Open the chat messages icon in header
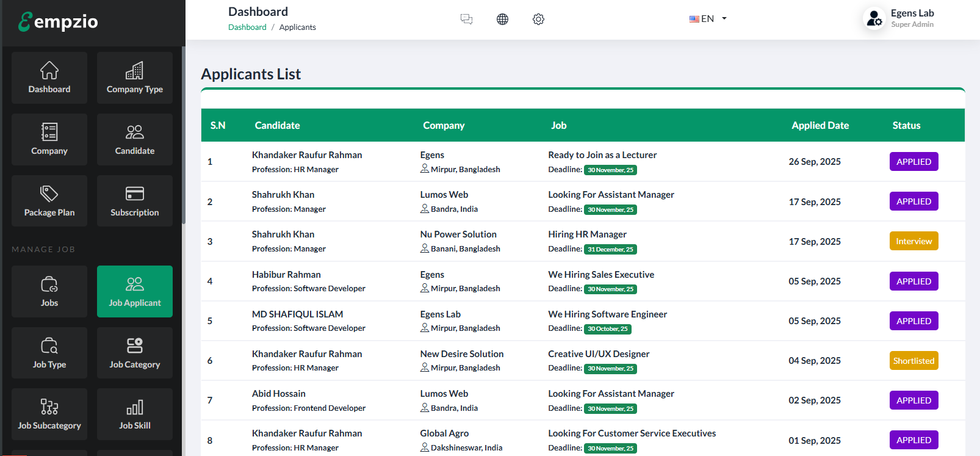The height and width of the screenshot is (456, 980). coord(466,19)
